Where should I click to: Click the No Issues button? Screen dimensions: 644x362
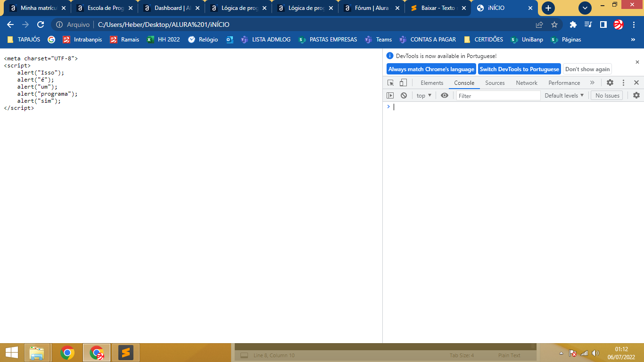click(607, 95)
